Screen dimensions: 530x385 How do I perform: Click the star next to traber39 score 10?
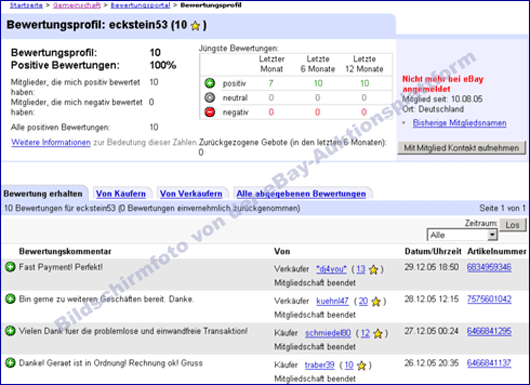pyautogui.click(x=361, y=365)
